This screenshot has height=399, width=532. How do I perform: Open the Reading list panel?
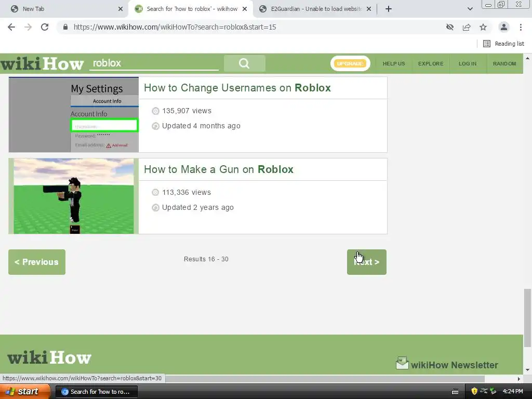[503, 44]
